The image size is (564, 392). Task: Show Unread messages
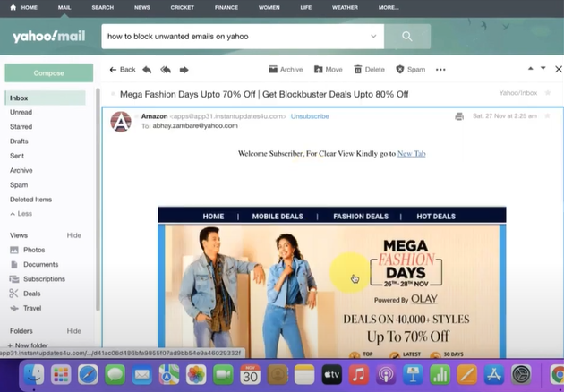pyautogui.click(x=21, y=112)
